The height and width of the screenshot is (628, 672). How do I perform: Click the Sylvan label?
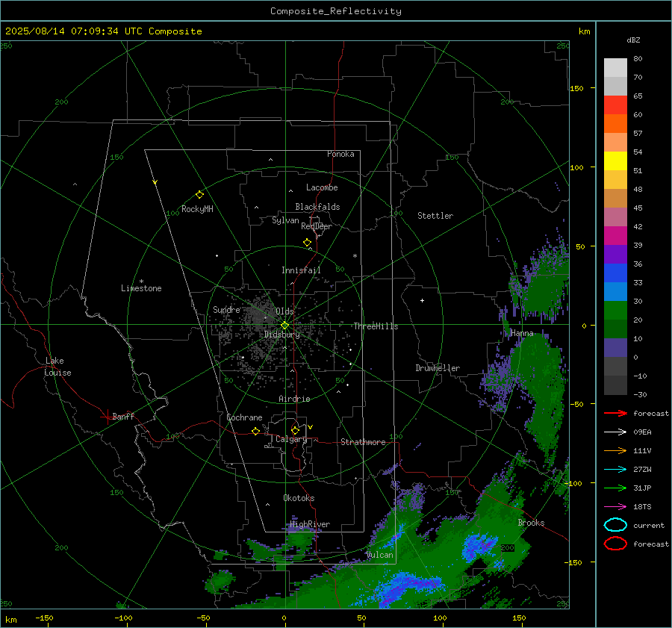pyautogui.click(x=285, y=220)
